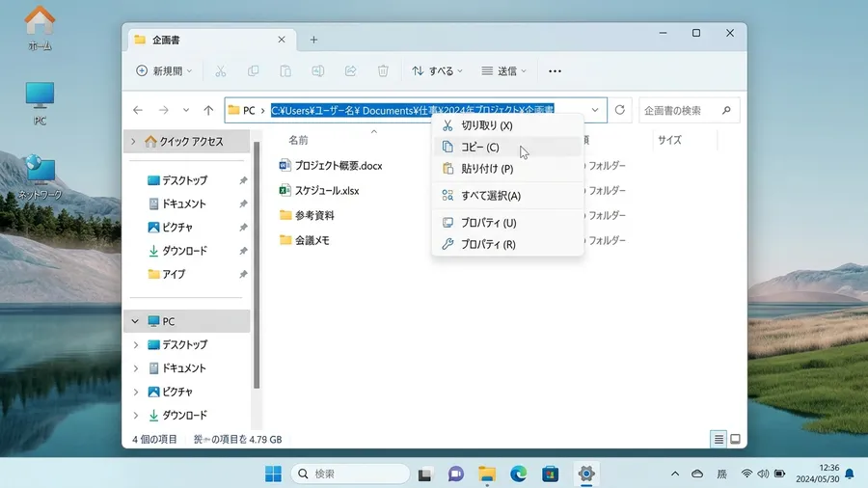Open ダウンロード in Quick Access

[177, 251]
